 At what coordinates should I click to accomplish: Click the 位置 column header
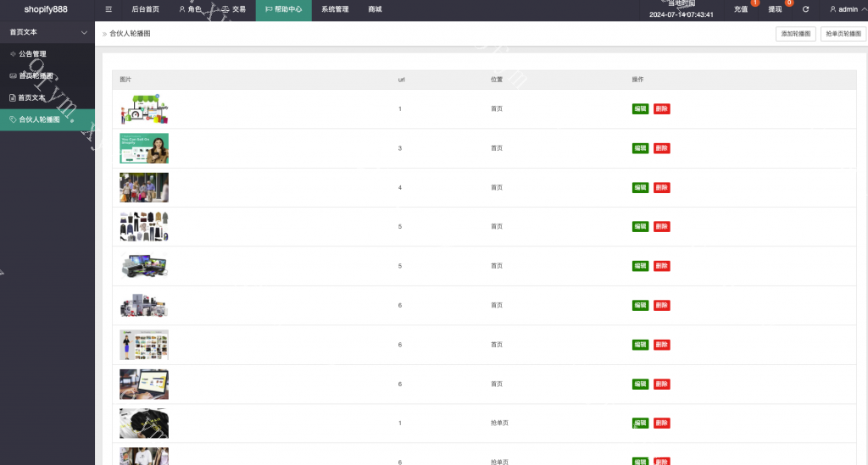click(497, 80)
